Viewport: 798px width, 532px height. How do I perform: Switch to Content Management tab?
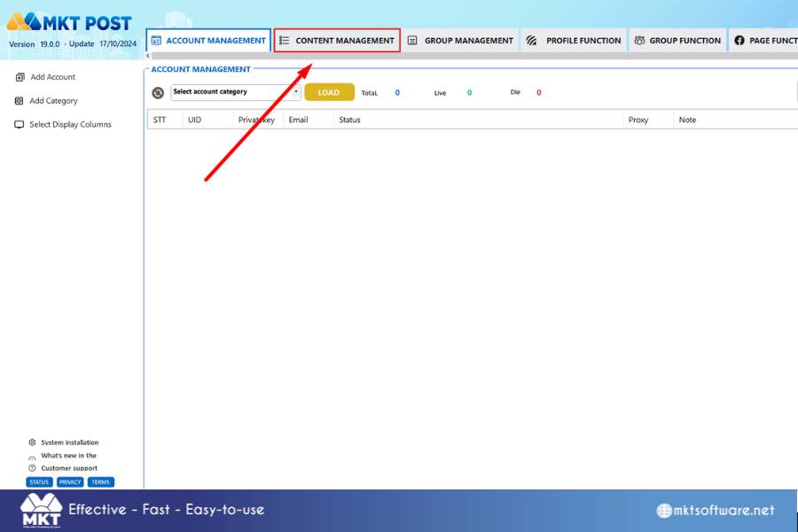point(337,40)
